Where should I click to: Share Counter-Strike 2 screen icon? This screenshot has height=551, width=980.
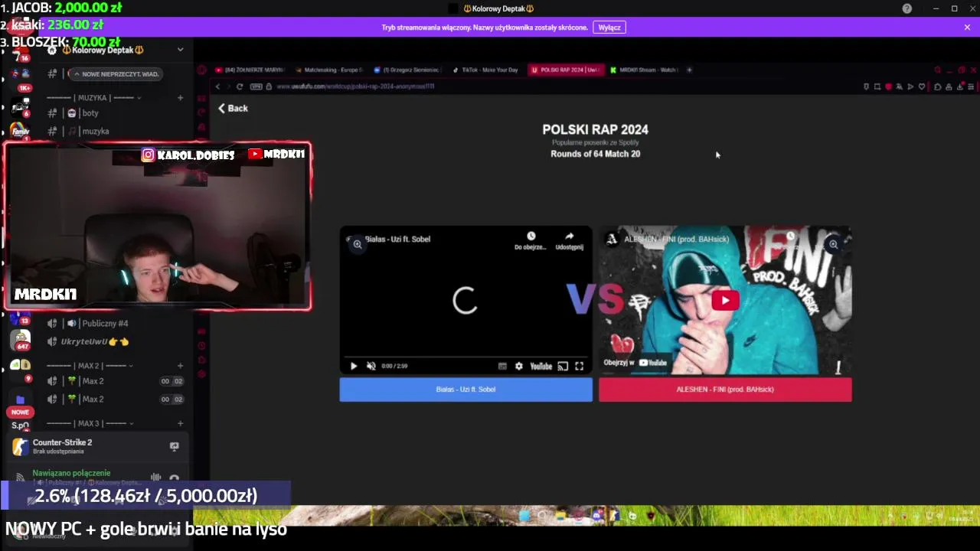(x=174, y=446)
